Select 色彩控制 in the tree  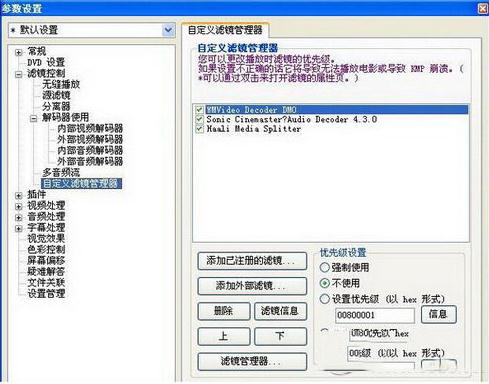pos(46,249)
